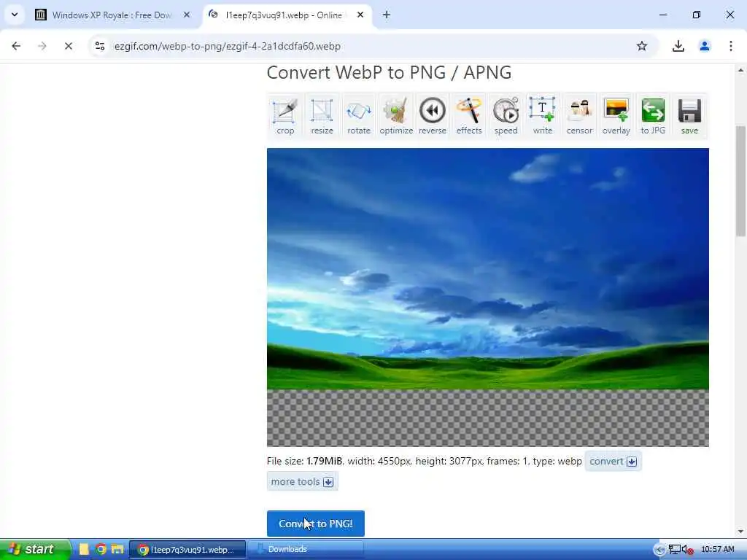Open the quick launch folder icon

pos(117,550)
